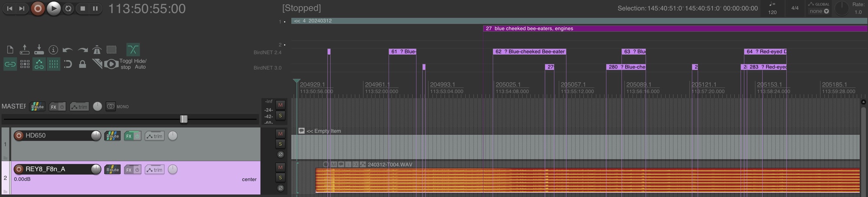This screenshot has width=868, height=197.
Task: Toggle envelope points move with items icon
Action: point(39,65)
